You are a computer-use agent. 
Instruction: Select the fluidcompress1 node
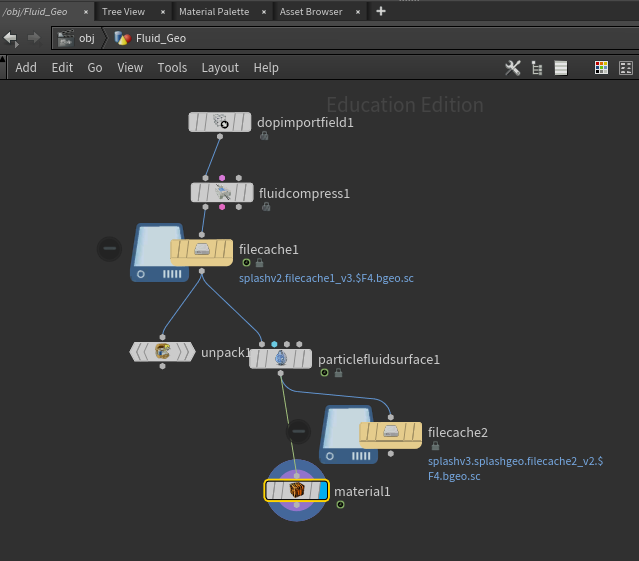pyautogui.click(x=222, y=192)
